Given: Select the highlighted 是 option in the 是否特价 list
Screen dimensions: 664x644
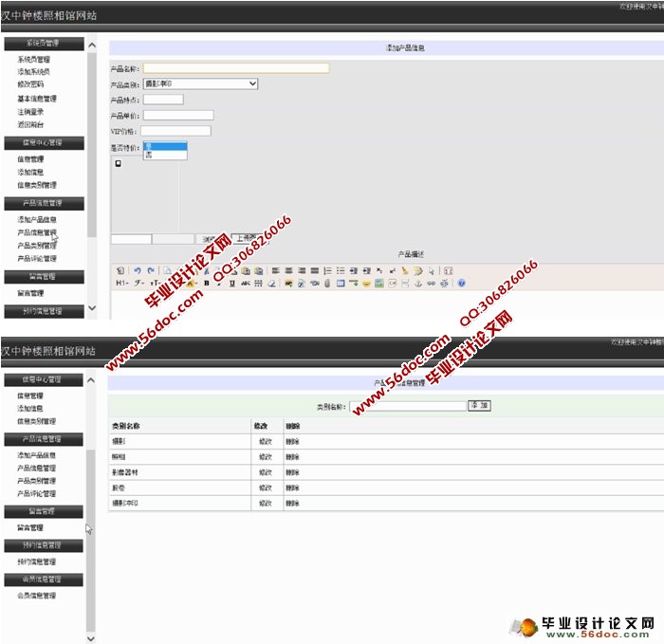Looking at the screenshot, I should point(148,147).
